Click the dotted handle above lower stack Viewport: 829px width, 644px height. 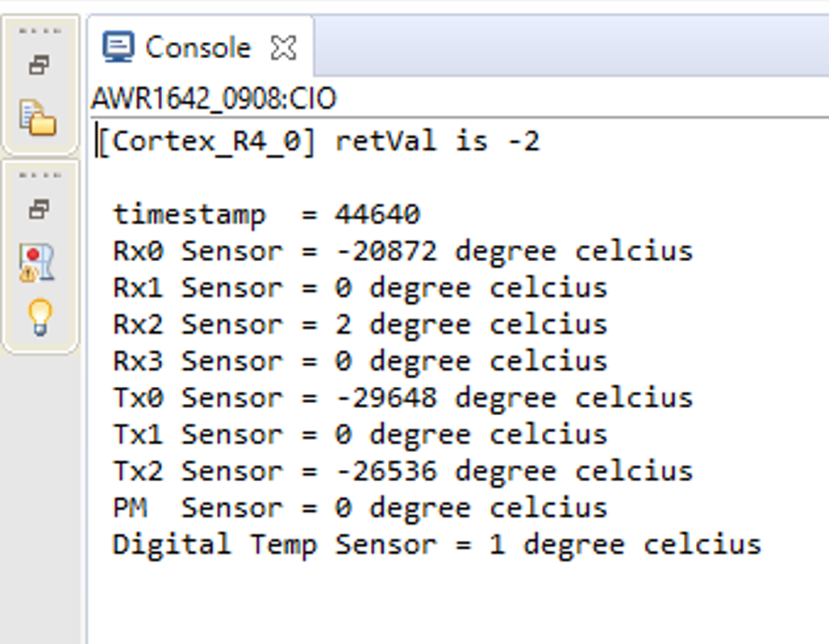40,175
